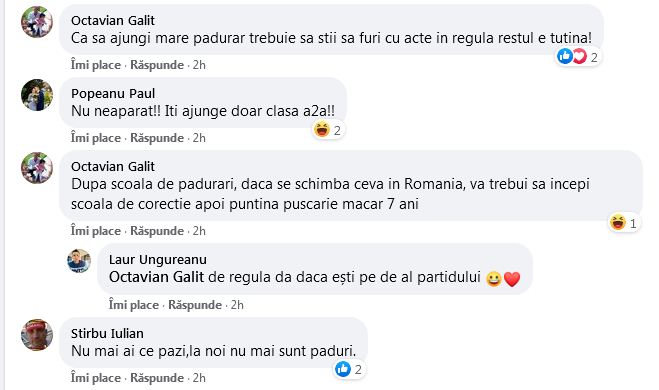Click Octavian Galit's avatar on the second comment
659x390 pixels.
tap(37, 168)
